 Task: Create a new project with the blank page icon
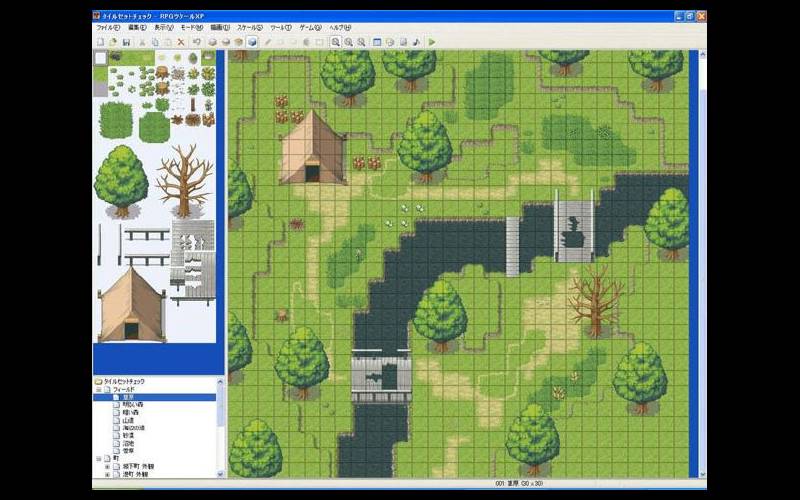99,42
